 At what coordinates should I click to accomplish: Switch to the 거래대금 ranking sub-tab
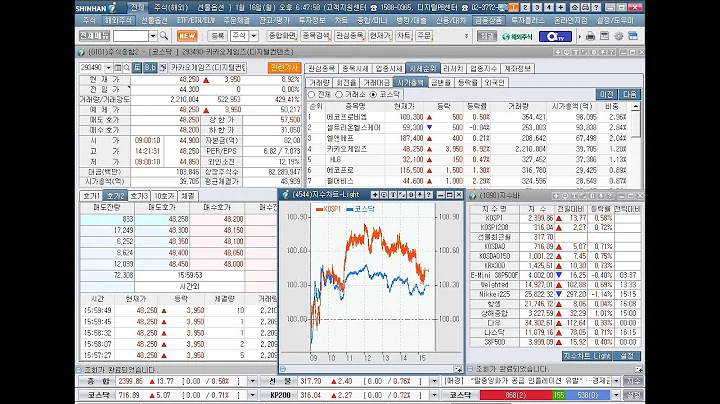[376, 83]
